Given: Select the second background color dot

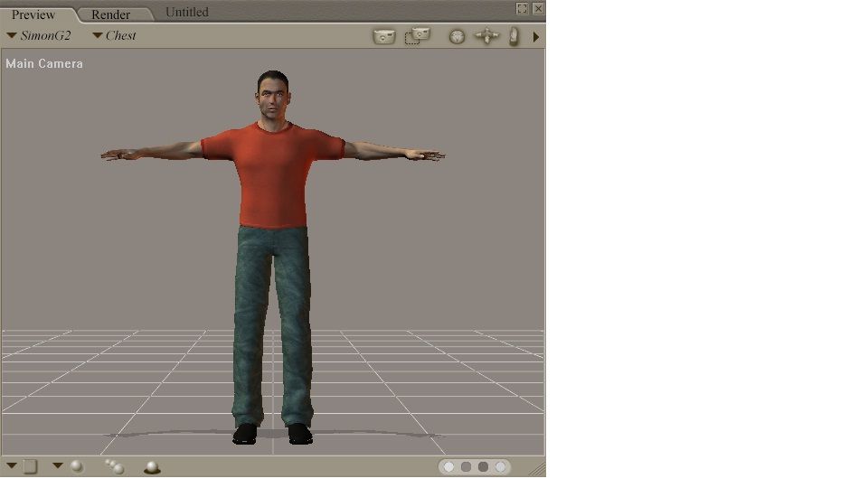Looking at the screenshot, I should click(x=467, y=467).
